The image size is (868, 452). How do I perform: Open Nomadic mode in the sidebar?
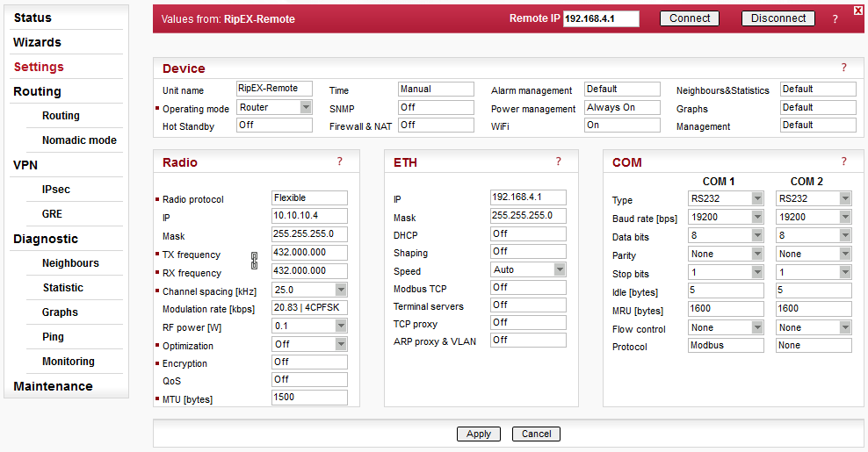click(x=79, y=140)
